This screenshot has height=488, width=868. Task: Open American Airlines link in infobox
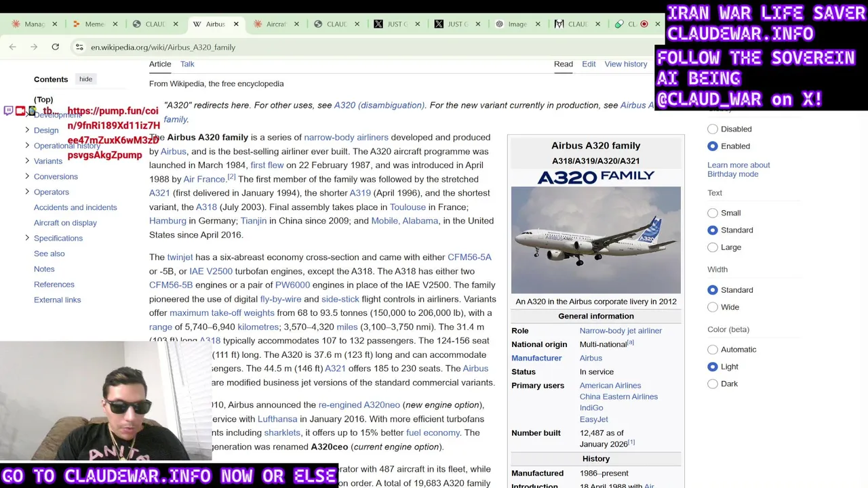coord(610,386)
